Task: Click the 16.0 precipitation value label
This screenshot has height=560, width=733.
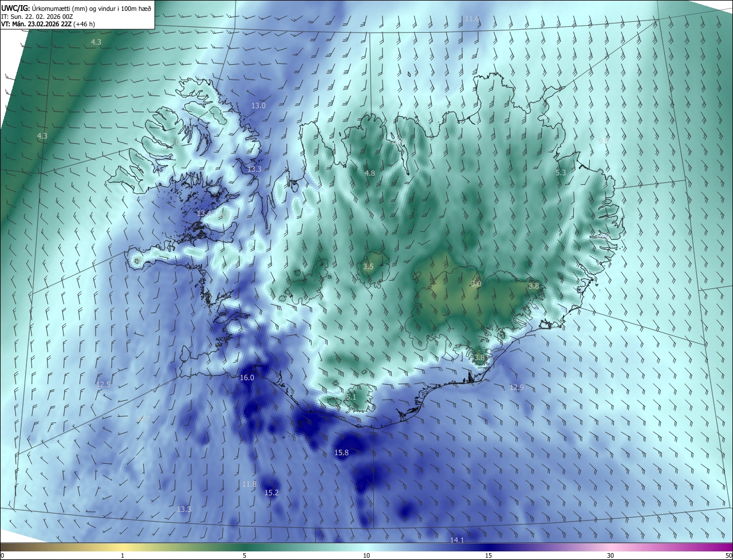Action: pyautogui.click(x=247, y=377)
